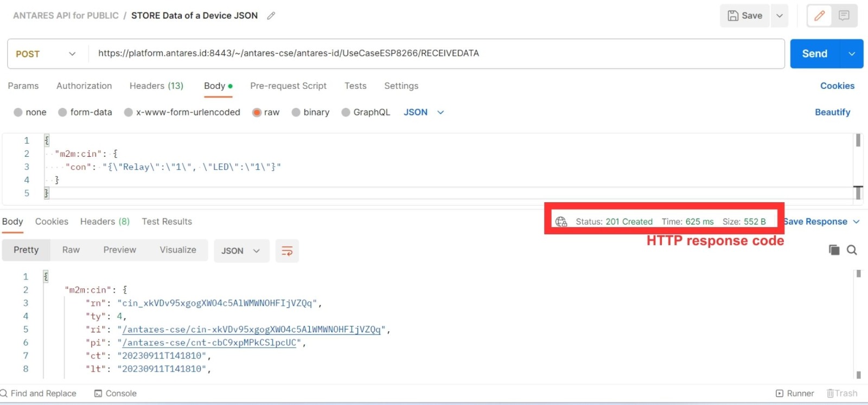
Task: Switch to the Params tab
Action: (23, 86)
